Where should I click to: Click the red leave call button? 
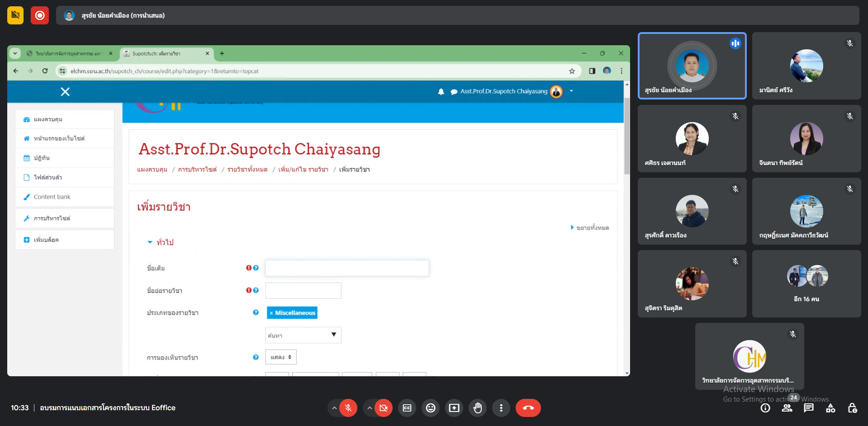tap(528, 408)
